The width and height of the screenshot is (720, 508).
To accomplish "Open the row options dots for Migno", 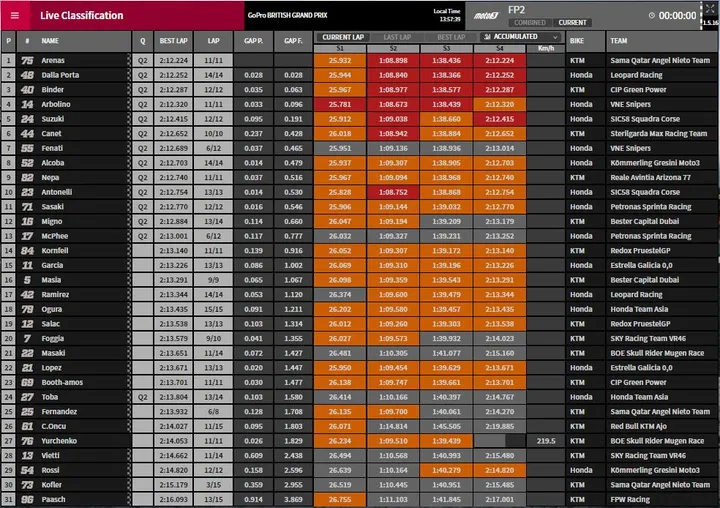I will (x=129, y=221).
